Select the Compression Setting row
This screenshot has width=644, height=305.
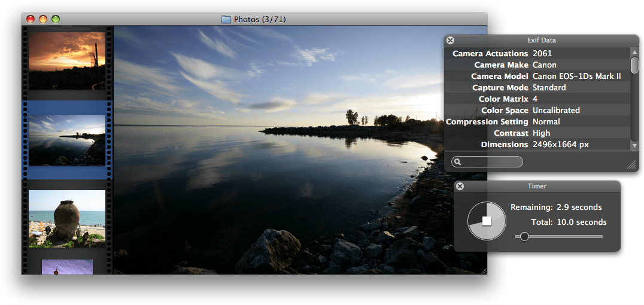(x=537, y=122)
